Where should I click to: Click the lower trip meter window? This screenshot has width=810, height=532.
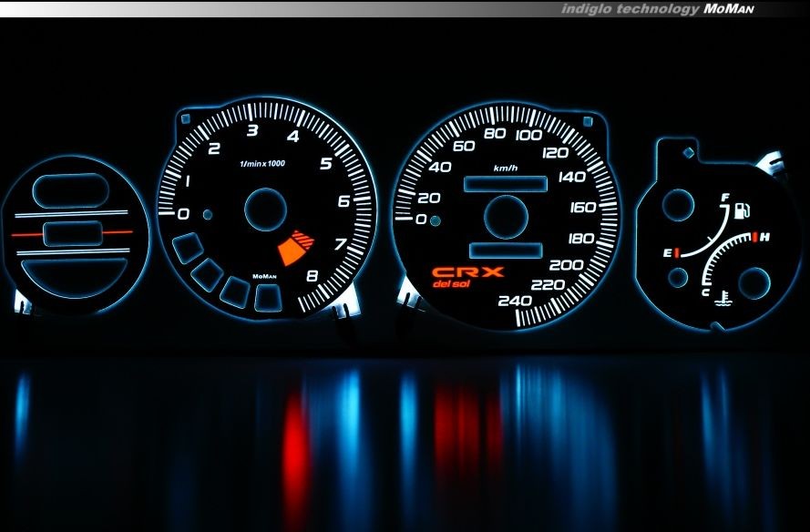coord(506,250)
